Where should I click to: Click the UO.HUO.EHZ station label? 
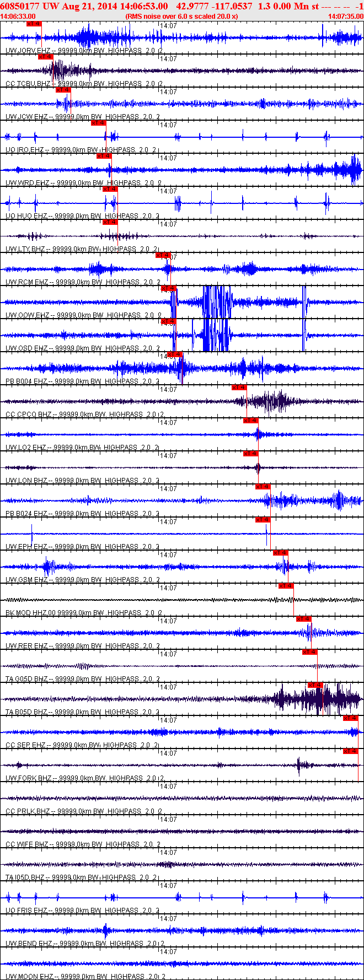[26, 216]
